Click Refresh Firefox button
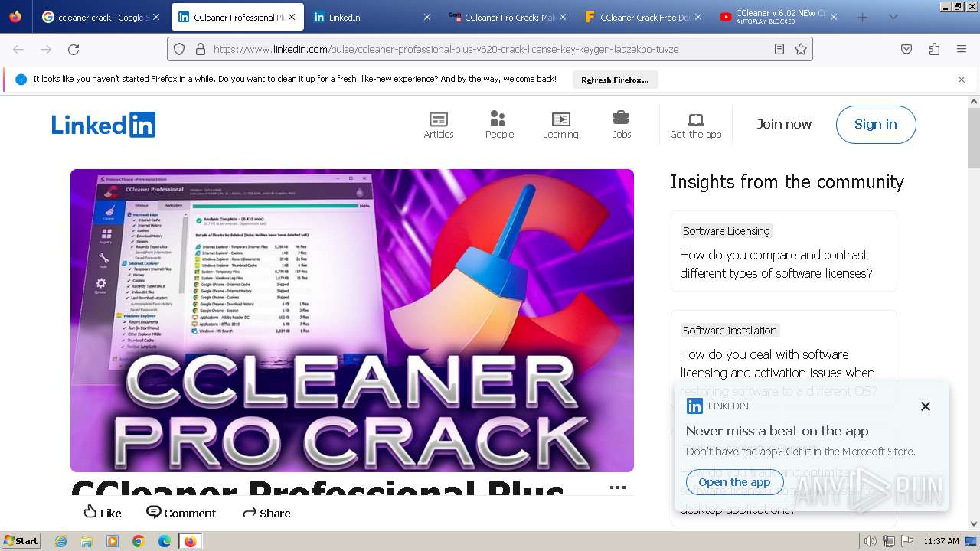The height and width of the screenshot is (551, 980). [615, 80]
